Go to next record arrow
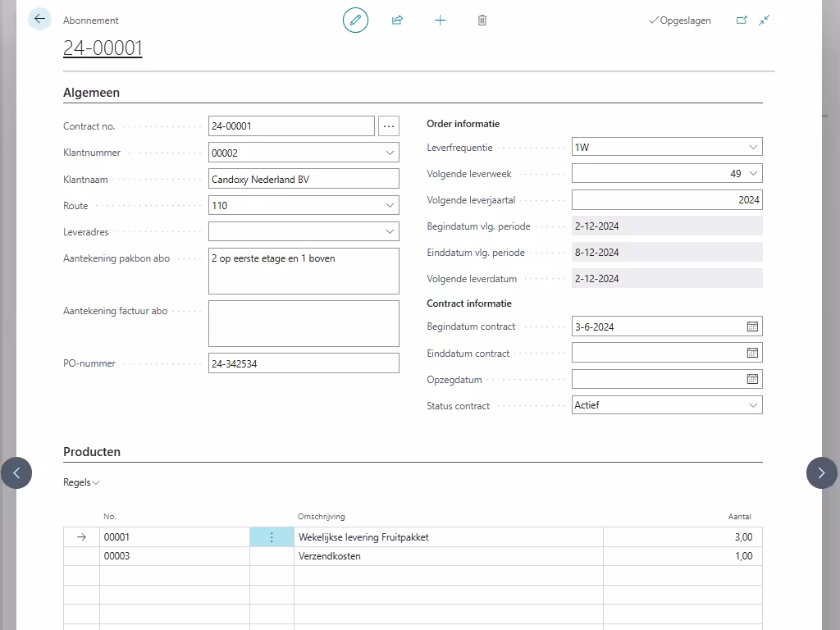840x630 pixels. (x=821, y=472)
